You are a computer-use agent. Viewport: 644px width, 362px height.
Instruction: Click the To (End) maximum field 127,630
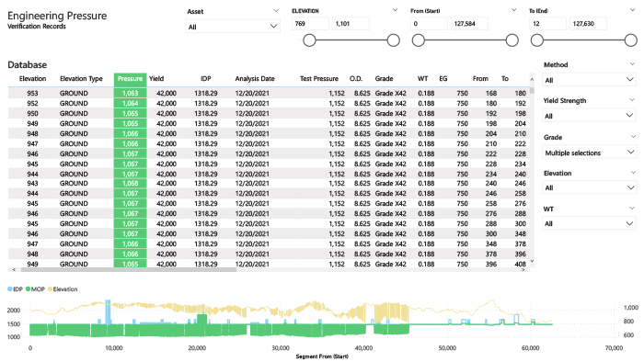[588, 24]
